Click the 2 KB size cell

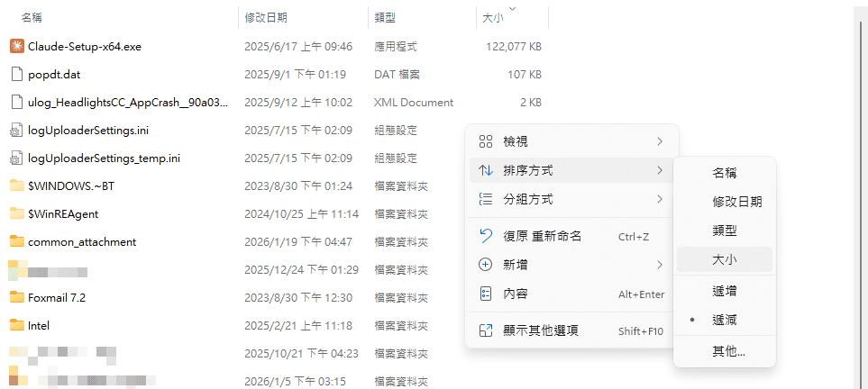click(530, 103)
